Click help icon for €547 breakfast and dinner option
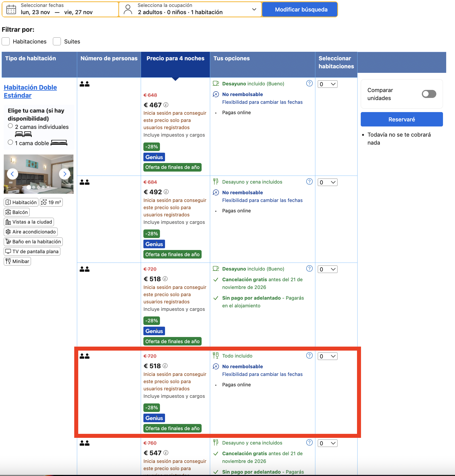The width and height of the screenshot is (455, 476). coord(309,443)
